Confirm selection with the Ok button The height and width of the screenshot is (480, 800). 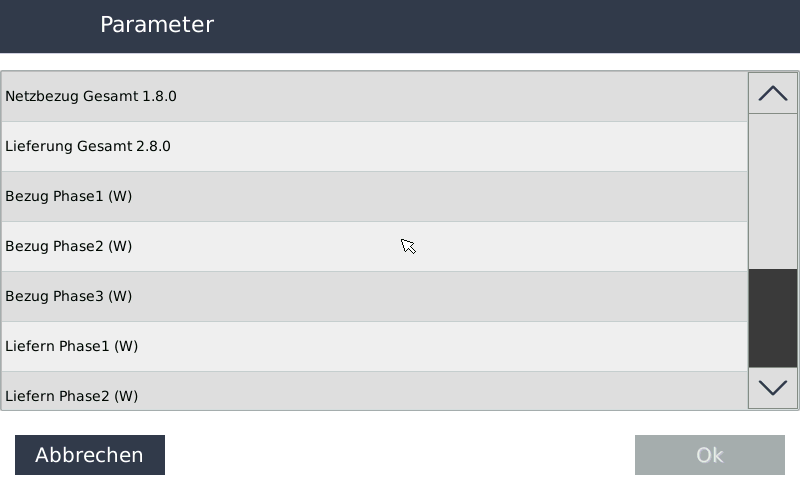pos(709,455)
